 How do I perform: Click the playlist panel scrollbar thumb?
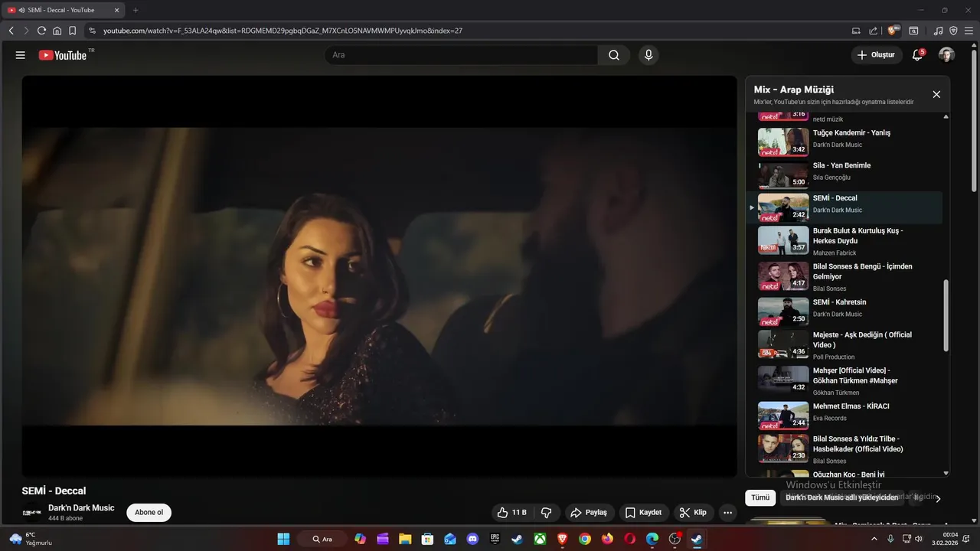(x=946, y=315)
